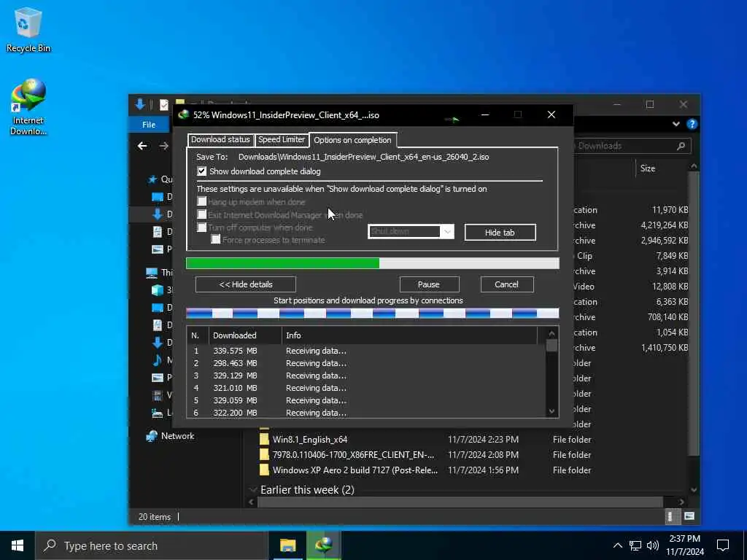Toggle Exit Internet Download Manager when done checkbox
747x560 pixels.
201,215
